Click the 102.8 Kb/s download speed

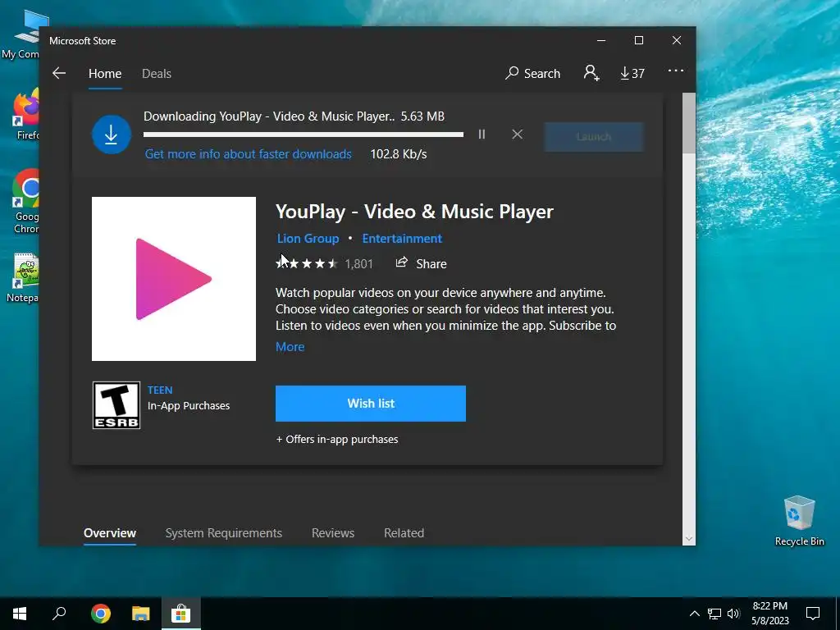click(399, 154)
